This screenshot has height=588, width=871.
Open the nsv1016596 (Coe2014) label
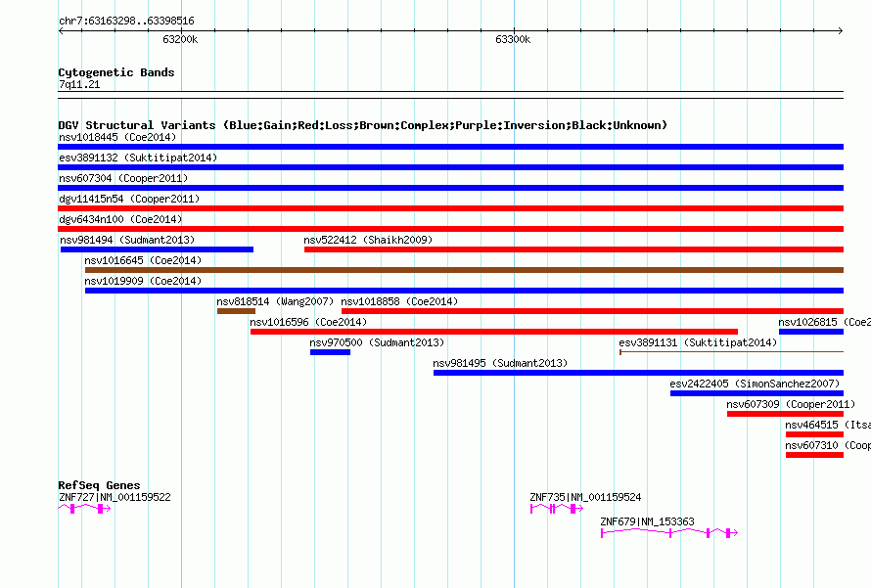pyautogui.click(x=308, y=322)
